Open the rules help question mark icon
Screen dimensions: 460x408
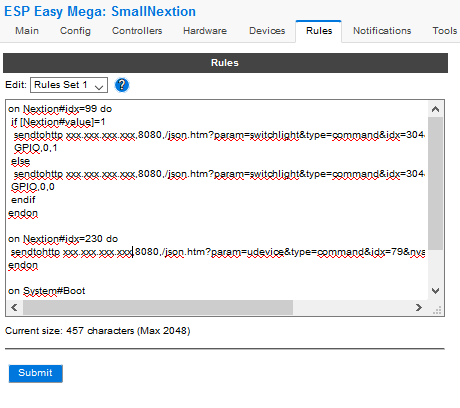point(122,85)
